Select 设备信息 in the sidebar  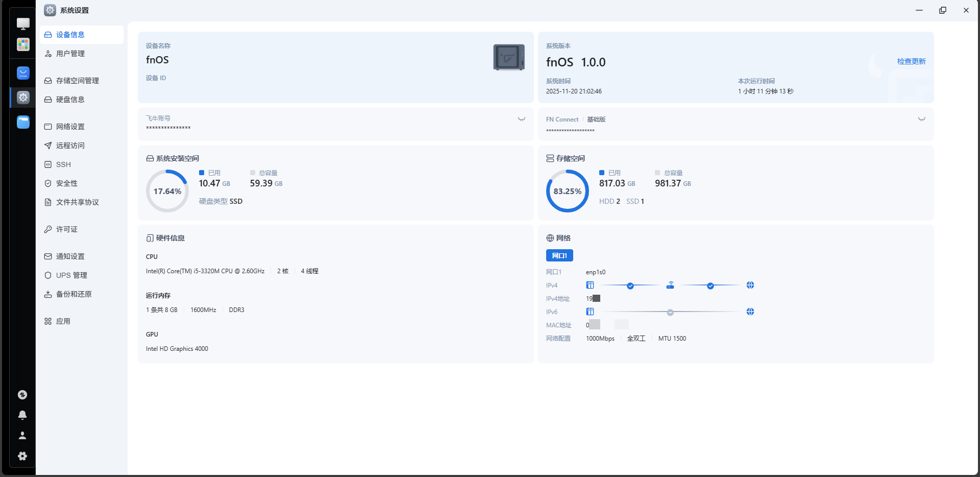pos(82,35)
